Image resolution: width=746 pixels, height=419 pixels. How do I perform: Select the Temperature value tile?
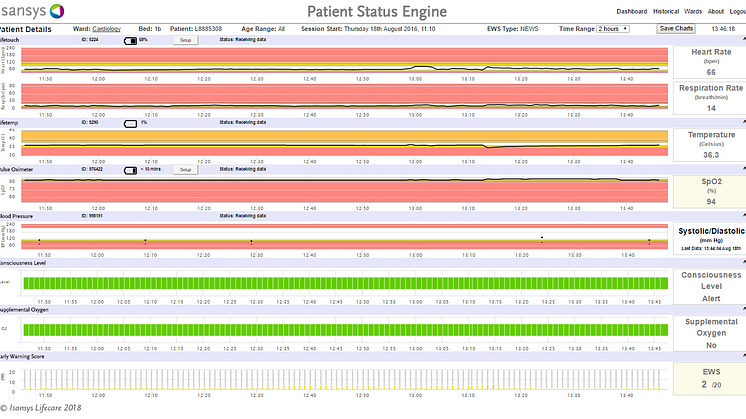click(x=709, y=145)
